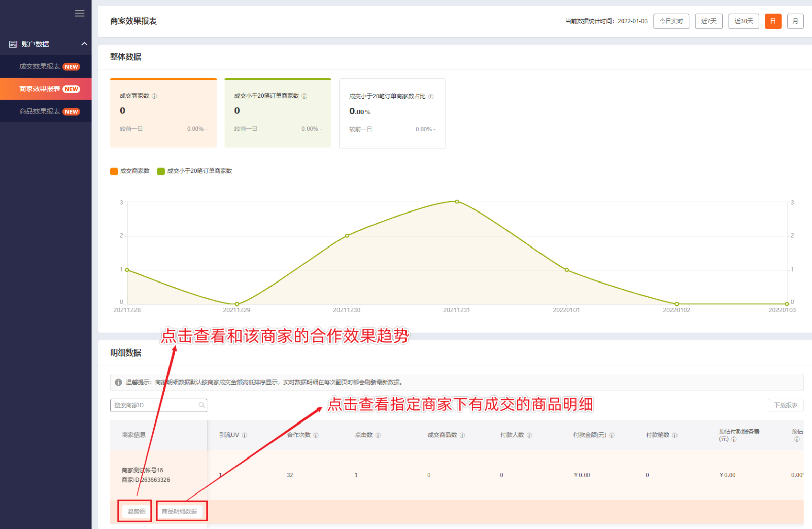Open 趋势图 for merchant 商家测试帐号16

pyautogui.click(x=136, y=511)
